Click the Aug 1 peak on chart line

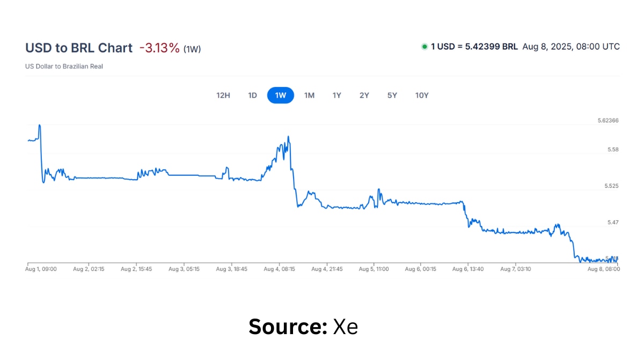tap(39, 125)
